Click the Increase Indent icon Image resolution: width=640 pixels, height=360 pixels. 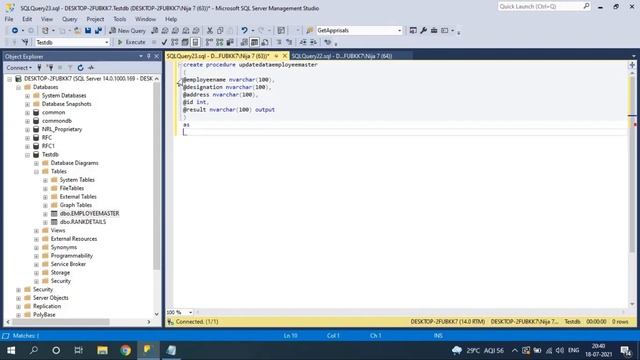(313, 42)
